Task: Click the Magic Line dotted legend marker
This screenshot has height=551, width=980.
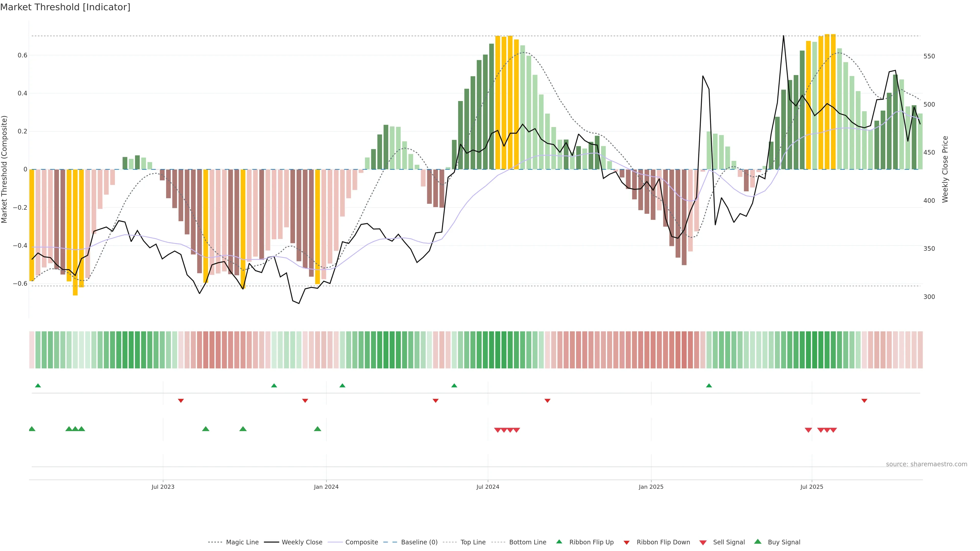Action: pyautogui.click(x=215, y=542)
